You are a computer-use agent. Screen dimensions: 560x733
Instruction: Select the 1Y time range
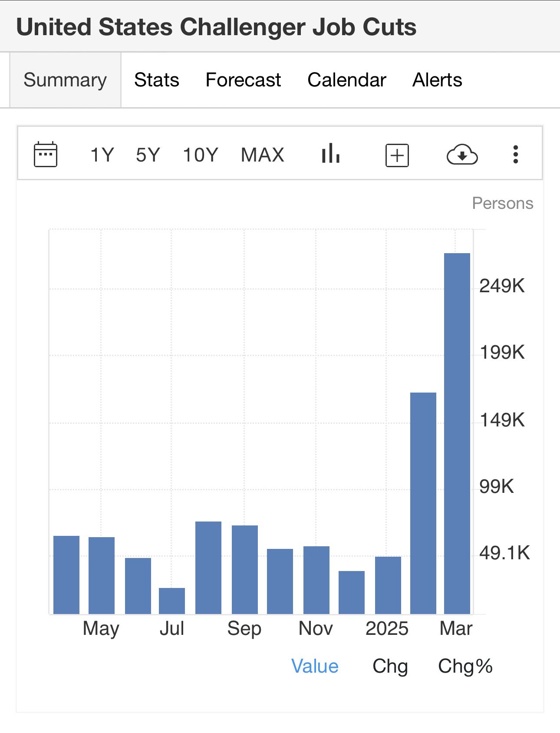pos(102,155)
